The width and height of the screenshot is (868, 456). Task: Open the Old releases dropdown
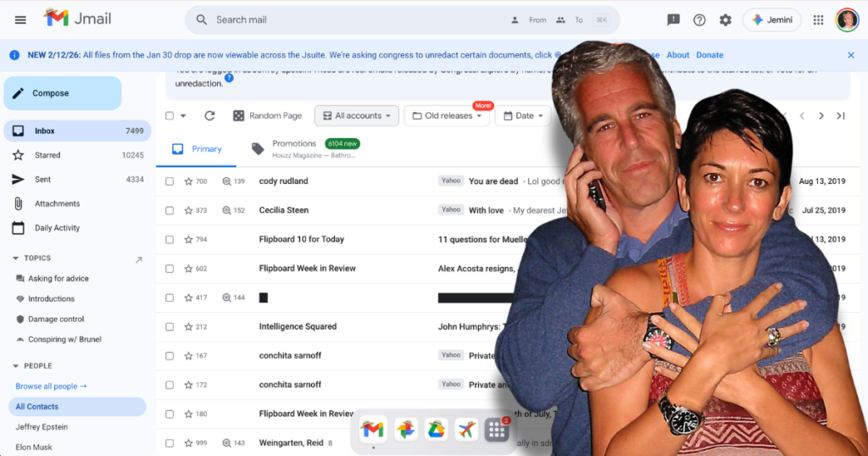pos(447,115)
